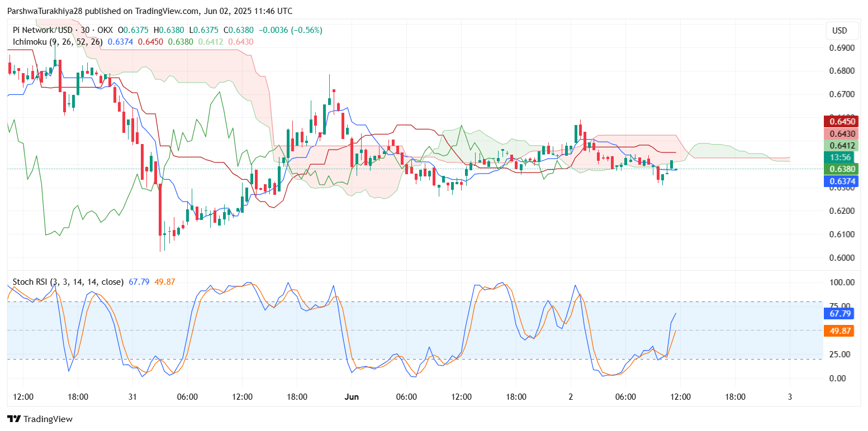Click the green 0.6380 current price label
The image size is (868, 431).
[x=841, y=169]
